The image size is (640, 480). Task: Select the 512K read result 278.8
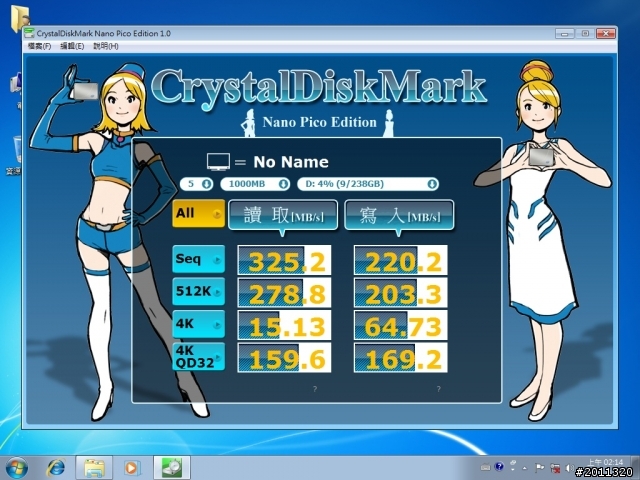tap(284, 293)
